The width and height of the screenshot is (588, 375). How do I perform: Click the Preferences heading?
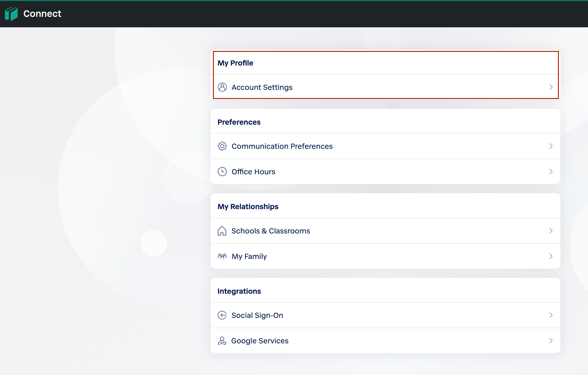tap(239, 122)
